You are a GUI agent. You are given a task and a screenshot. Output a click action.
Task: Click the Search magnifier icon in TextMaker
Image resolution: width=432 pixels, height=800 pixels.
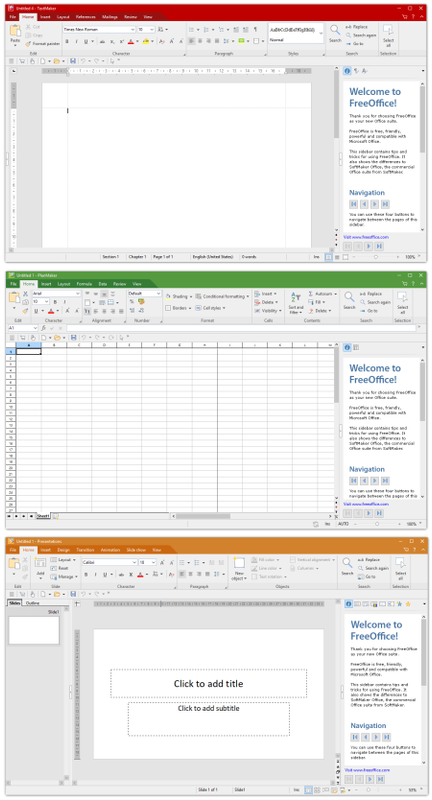(x=335, y=30)
